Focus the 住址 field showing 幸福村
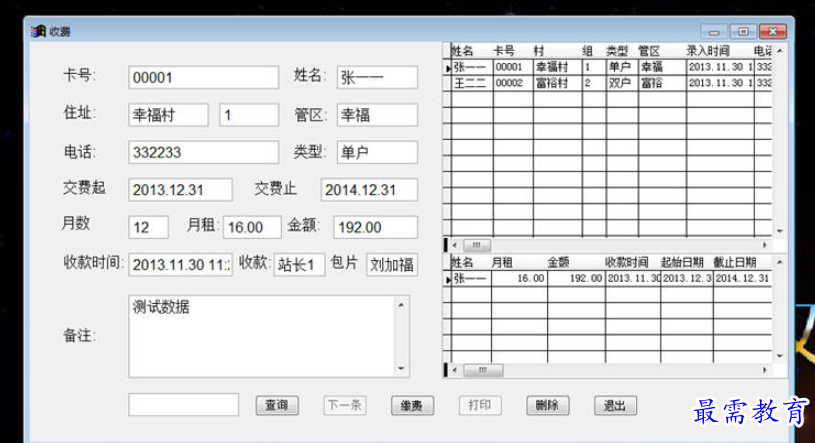Screen dimensions: 815x443 [x=168, y=115]
